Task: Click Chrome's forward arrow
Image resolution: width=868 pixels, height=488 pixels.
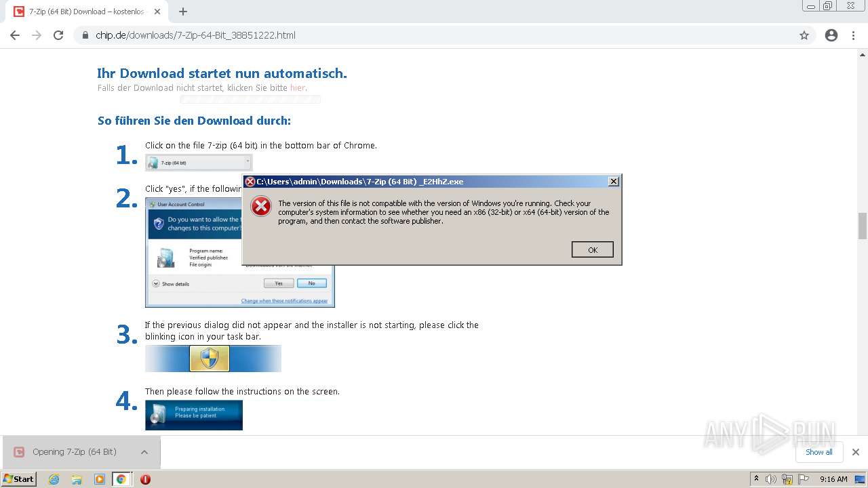Action: pyautogui.click(x=37, y=35)
